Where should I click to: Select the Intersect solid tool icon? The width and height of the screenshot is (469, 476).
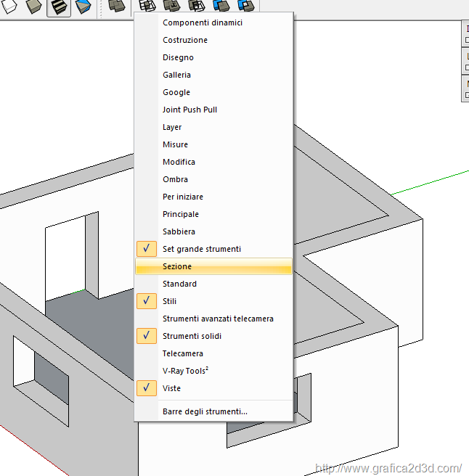146,6
